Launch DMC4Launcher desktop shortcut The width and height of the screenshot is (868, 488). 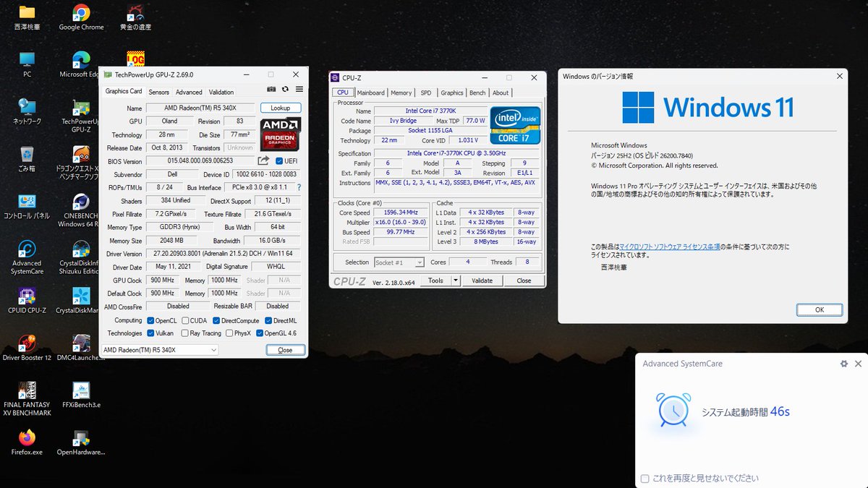point(81,347)
